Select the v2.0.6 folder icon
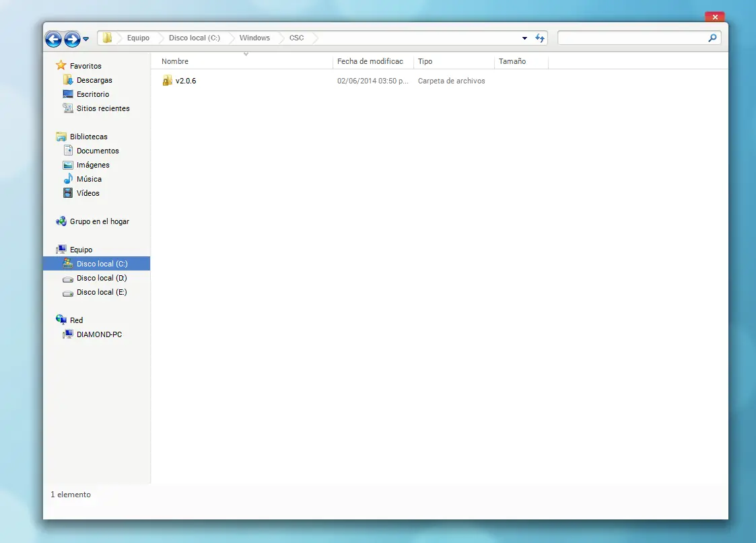 point(167,81)
